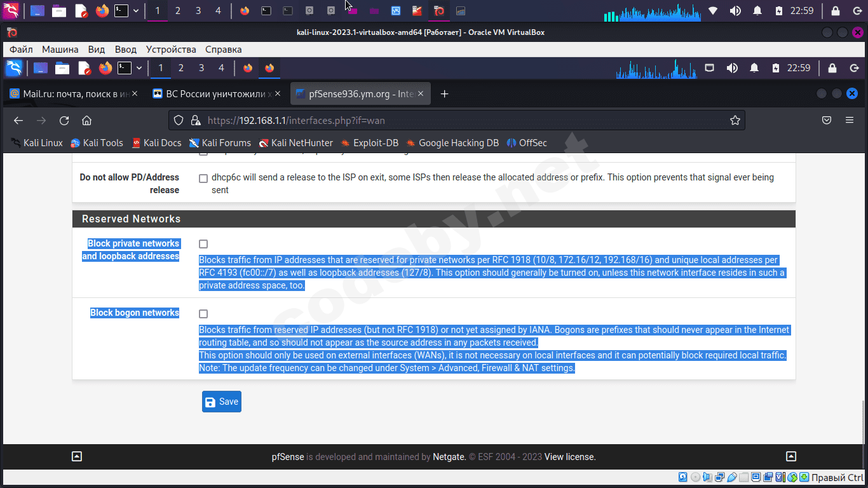Click VirtualBox audio status icon
868x488 pixels.
[707, 477]
